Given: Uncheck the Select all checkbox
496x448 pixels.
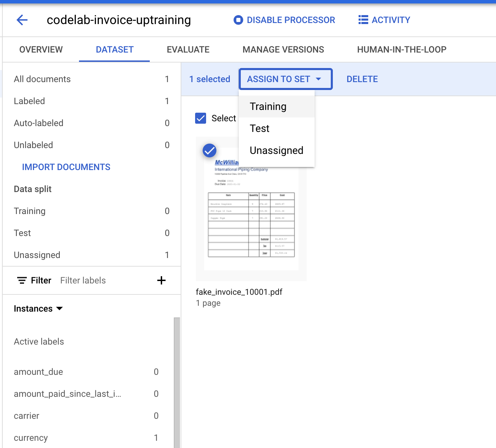Looking at the screenshot, I should (201, 118).
